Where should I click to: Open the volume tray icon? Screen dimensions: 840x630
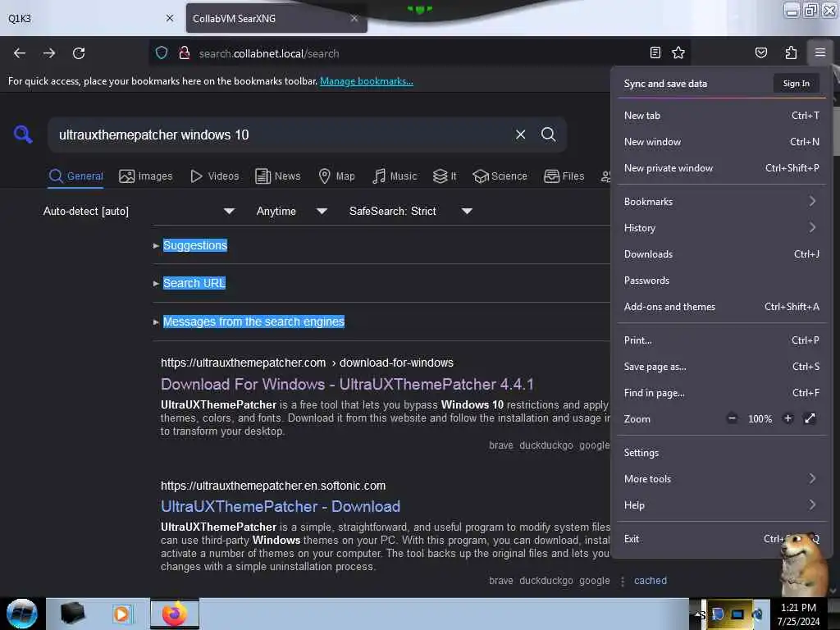tap(757, 614)
